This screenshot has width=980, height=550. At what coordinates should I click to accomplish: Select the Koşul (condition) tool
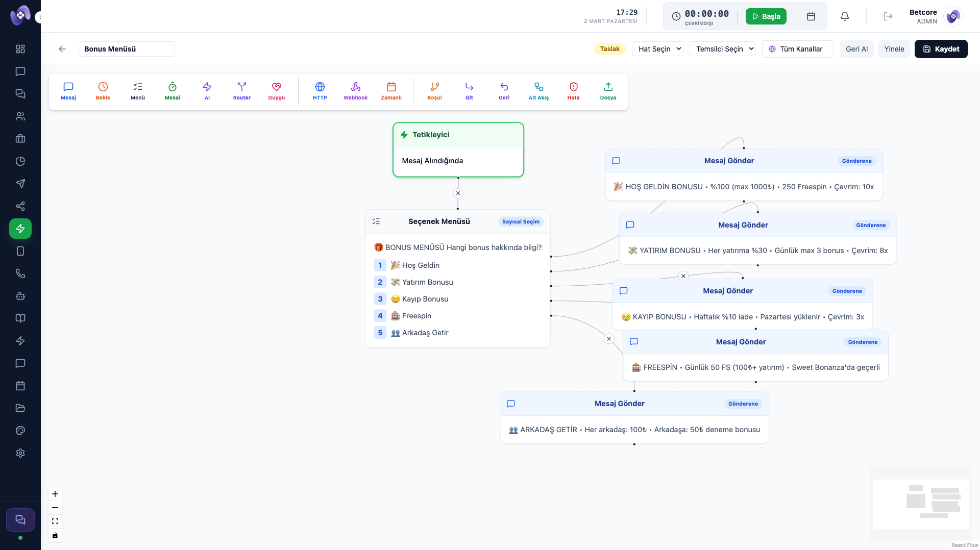pyautogui.click(x=434, y=91)
